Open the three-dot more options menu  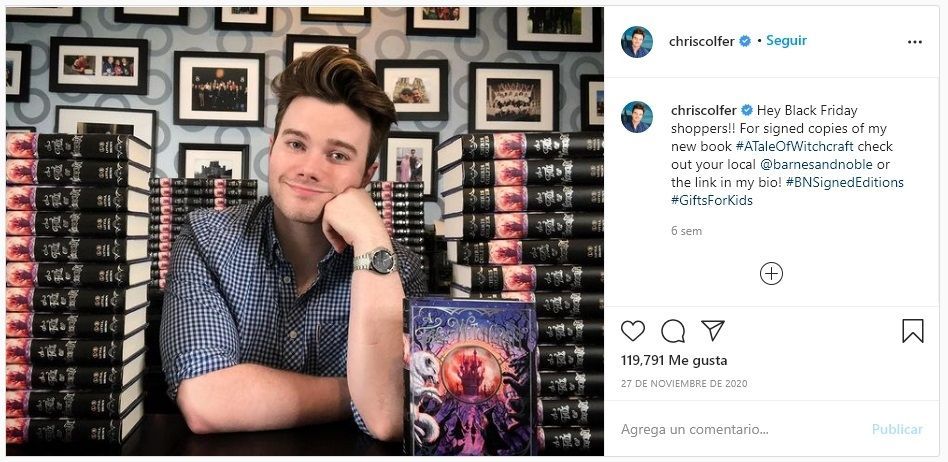[915, 42]
